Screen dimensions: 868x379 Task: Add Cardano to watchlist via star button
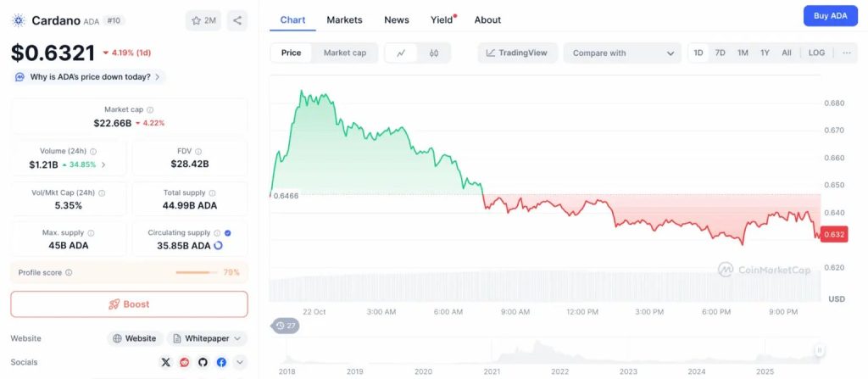[203, 20]
